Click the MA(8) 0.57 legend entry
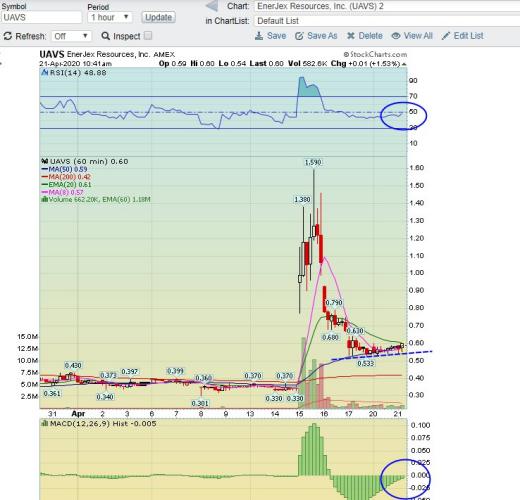Screen dimensions: 520x500 [62, 192]
